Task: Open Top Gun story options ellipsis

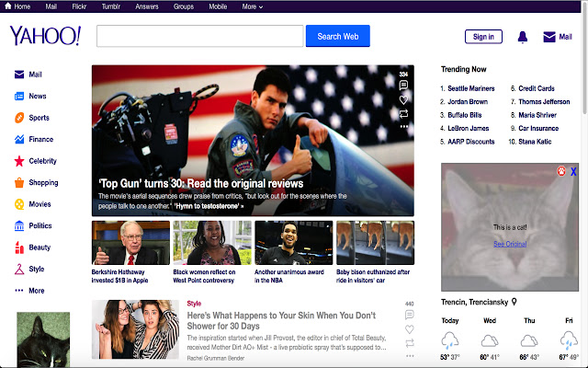Action: coord(403,126)
